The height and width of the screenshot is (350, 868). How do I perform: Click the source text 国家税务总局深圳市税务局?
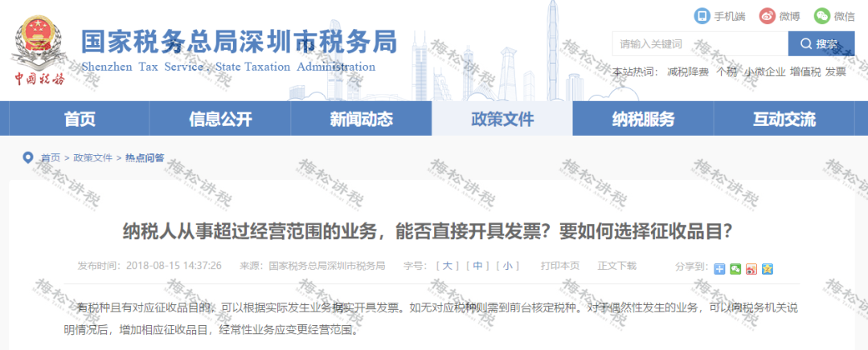(x=326, y=266)
